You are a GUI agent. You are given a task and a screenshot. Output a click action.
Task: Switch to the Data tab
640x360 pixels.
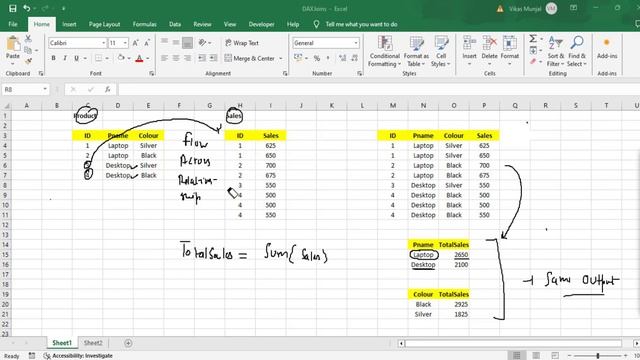pos(175,24)
